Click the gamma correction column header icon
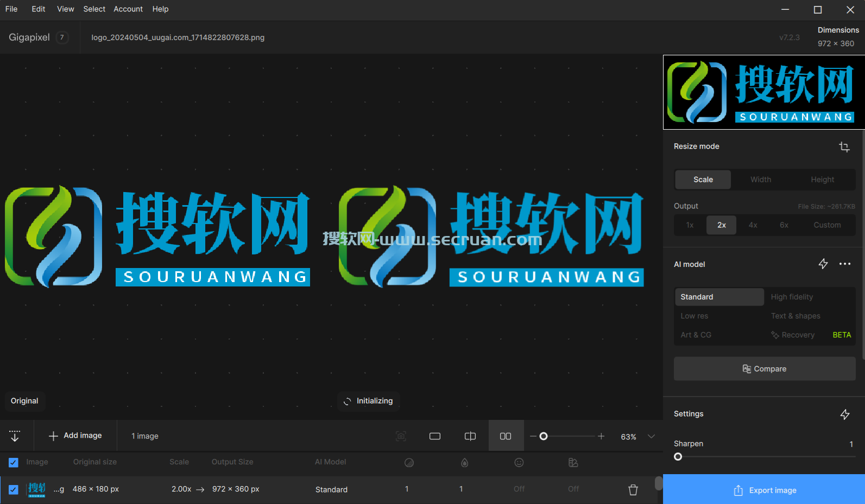Image resolution: width=865 pixels, height=504 pixels. coord(573,463)
